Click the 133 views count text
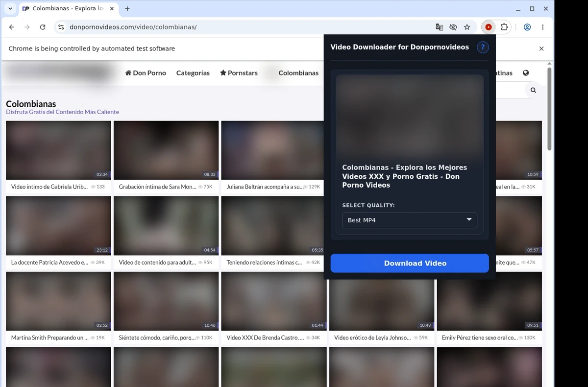Viewport: 588px width, 387px height. tap(100, 187)
